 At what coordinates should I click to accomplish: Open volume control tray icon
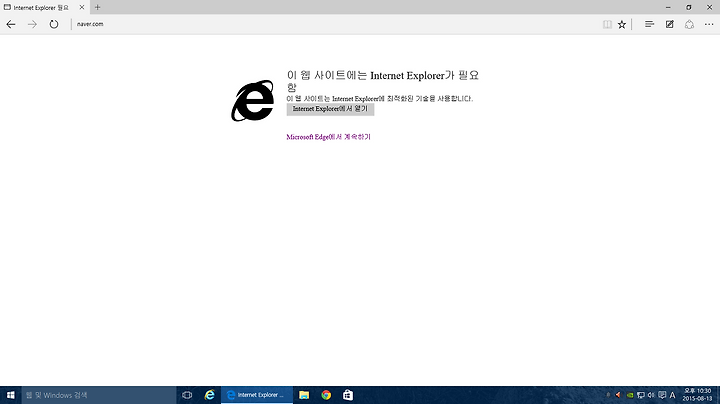point(651,395)
